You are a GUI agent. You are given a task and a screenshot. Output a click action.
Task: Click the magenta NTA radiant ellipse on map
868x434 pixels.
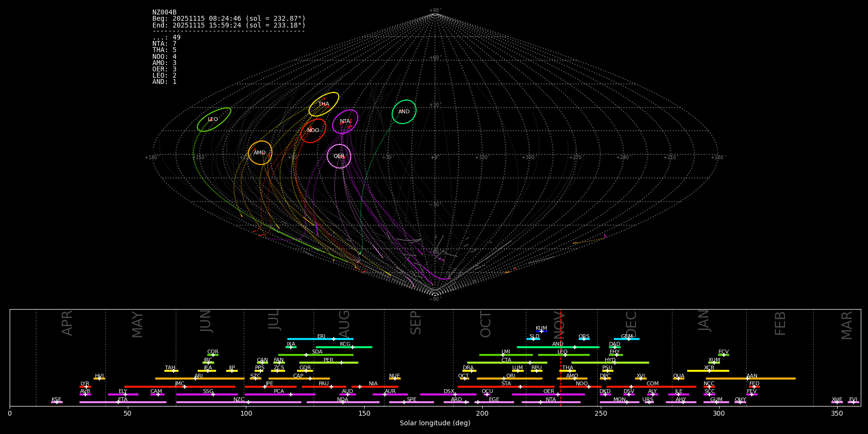[345, 122]
